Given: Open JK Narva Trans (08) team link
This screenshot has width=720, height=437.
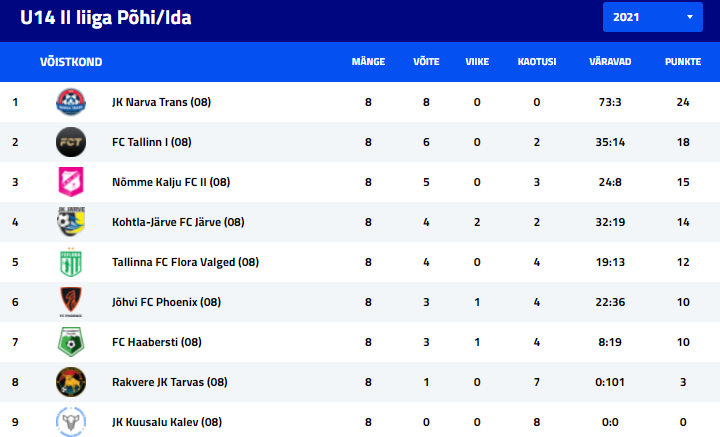Looking at the screenshot, I should (x=161, y=102).
